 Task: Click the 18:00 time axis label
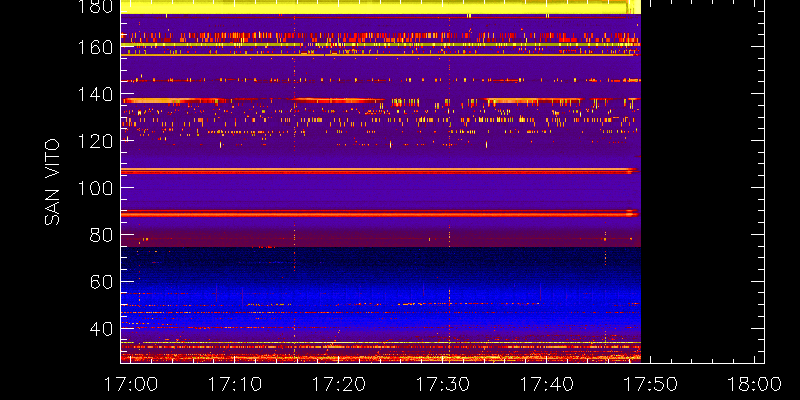tap(755, 384)
